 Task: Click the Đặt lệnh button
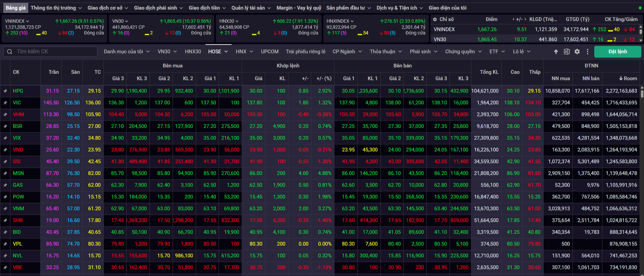click(x=617, y=51)
